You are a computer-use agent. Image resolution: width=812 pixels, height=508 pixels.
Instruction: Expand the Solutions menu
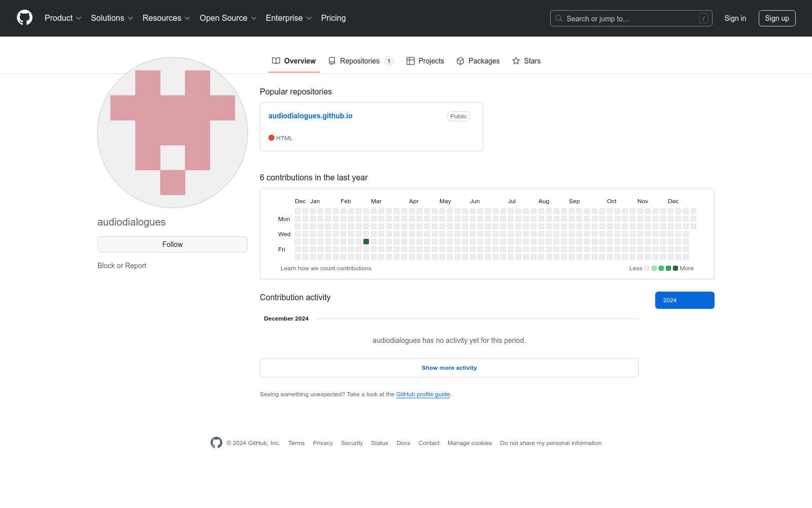[x=112, y=18]
